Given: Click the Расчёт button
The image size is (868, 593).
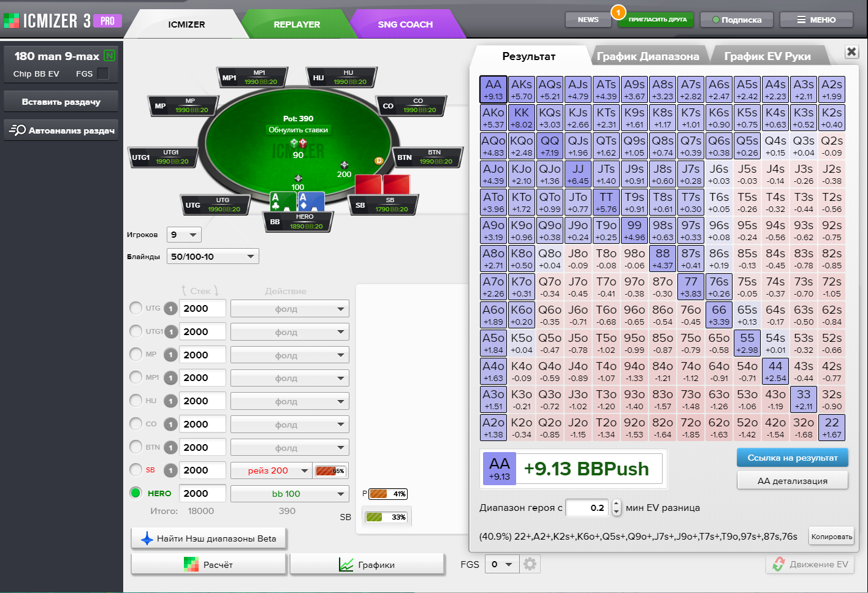Looking at the screenshot, I should point(208,565).
